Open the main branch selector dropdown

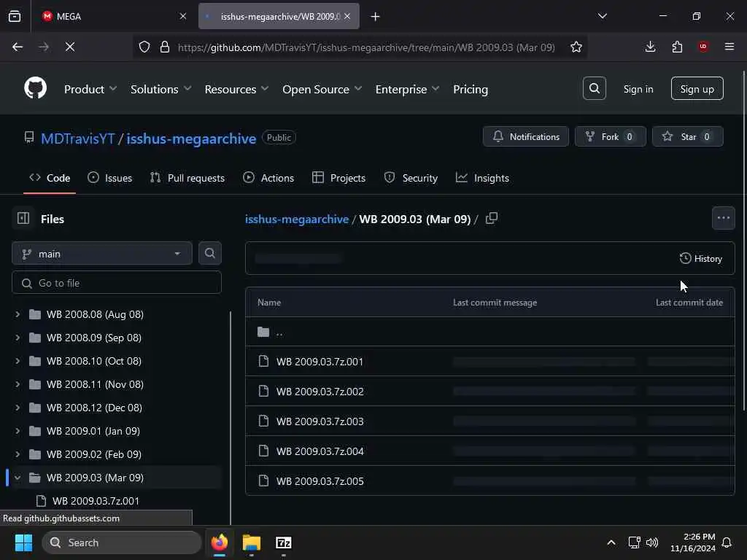point(102,254)
